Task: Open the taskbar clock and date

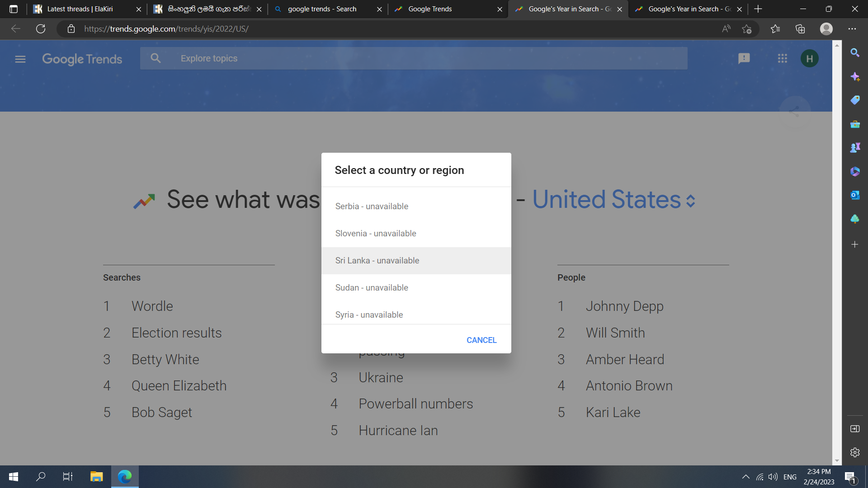Action: [x=819, y=477]
